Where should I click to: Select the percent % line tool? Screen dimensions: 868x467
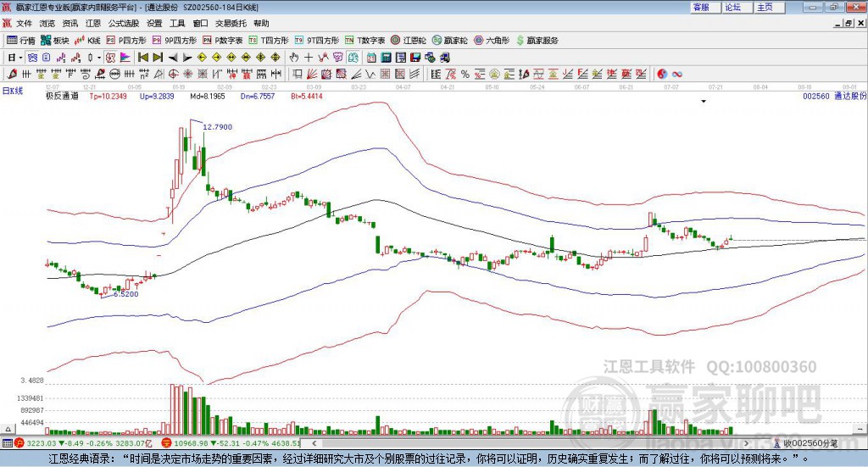tap(465, 74)
